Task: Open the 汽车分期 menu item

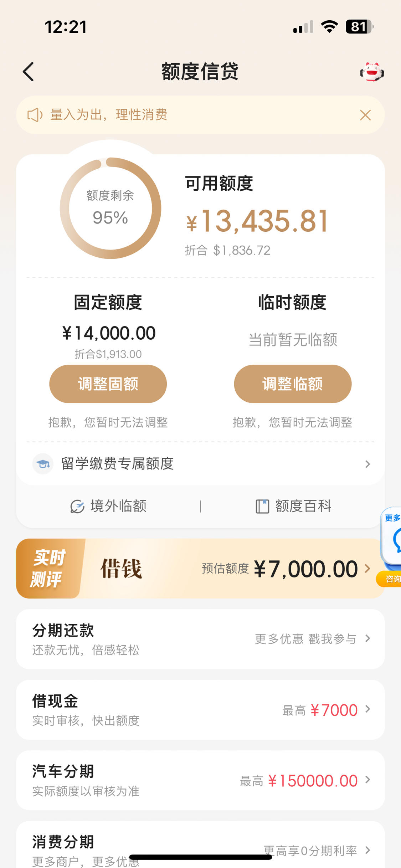Action: click(x=200, y=780)
